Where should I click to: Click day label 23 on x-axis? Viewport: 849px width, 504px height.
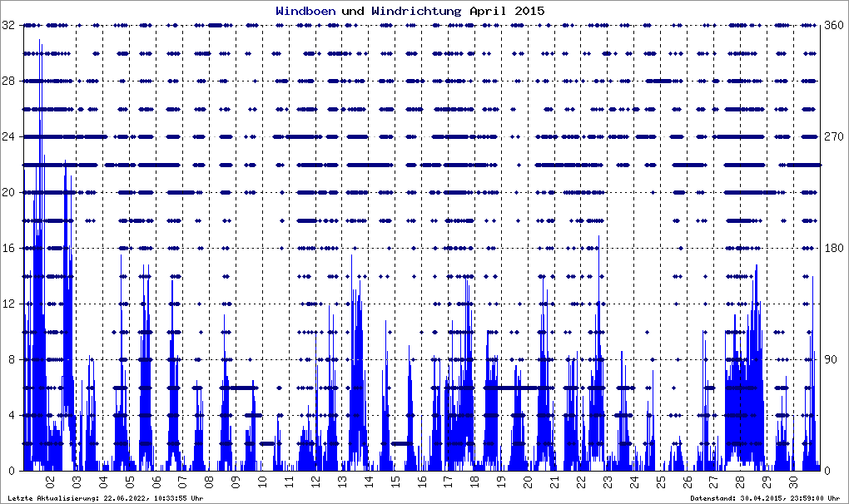[x=607, y=482]
